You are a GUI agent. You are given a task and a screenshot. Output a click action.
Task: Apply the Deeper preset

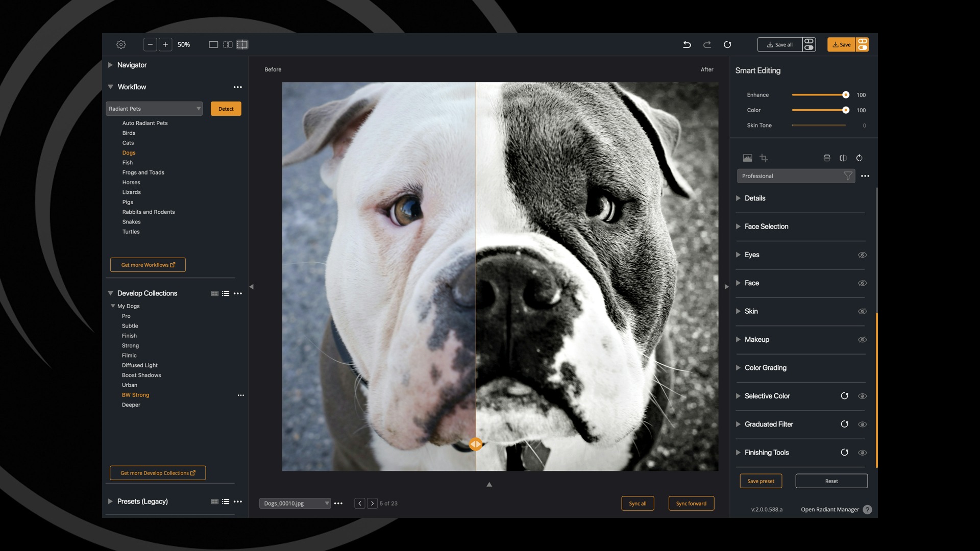click(x=131, y=405)
